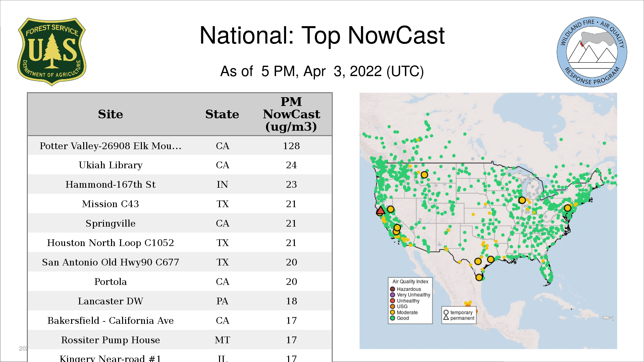Click the Site column header
644x362 pixels.
(110, 114)
